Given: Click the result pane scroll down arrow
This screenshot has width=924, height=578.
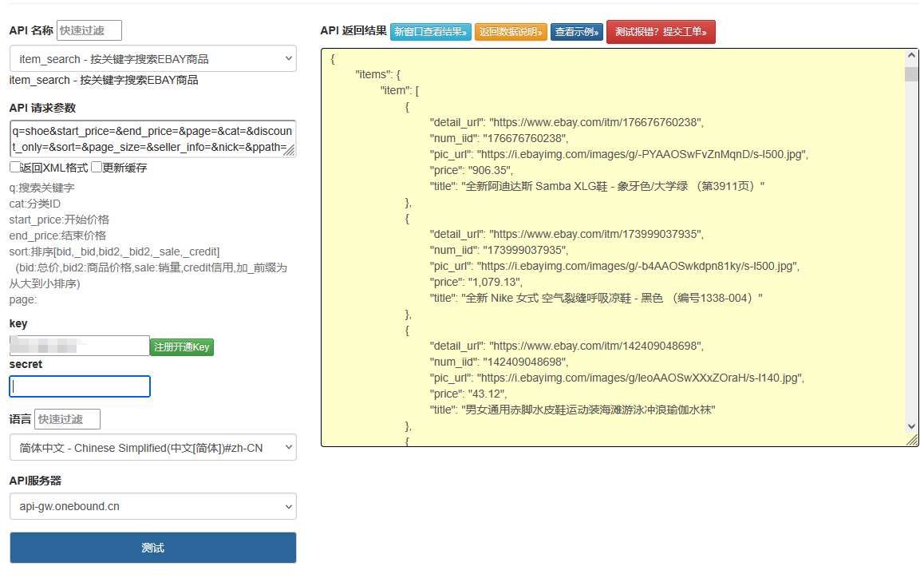Looking at the screenshot, I should click(x=911, y=426).
